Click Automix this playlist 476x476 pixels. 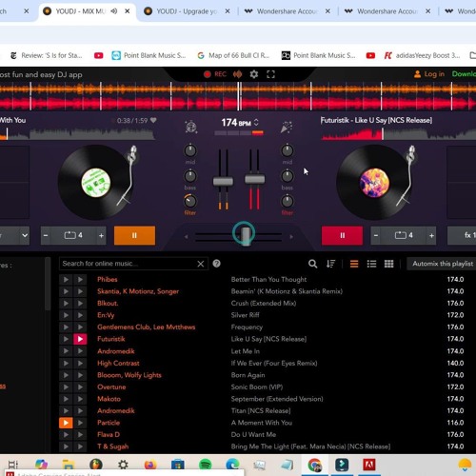point(443,264)
